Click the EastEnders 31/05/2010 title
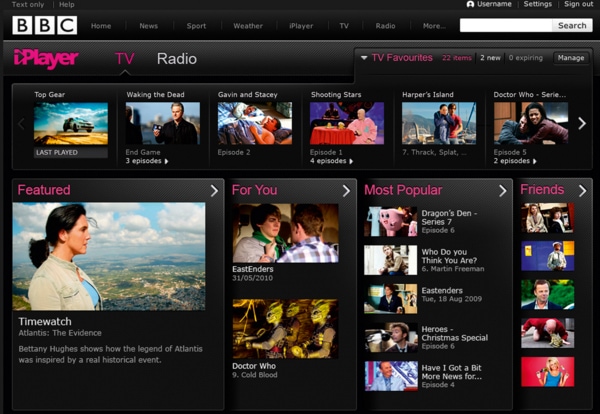The height and width of the screenshot is (414, 600). tap(253, 269)
